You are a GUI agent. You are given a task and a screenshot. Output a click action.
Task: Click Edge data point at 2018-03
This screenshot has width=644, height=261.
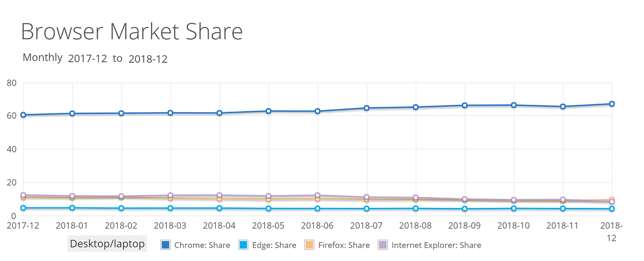click(171, 208)
